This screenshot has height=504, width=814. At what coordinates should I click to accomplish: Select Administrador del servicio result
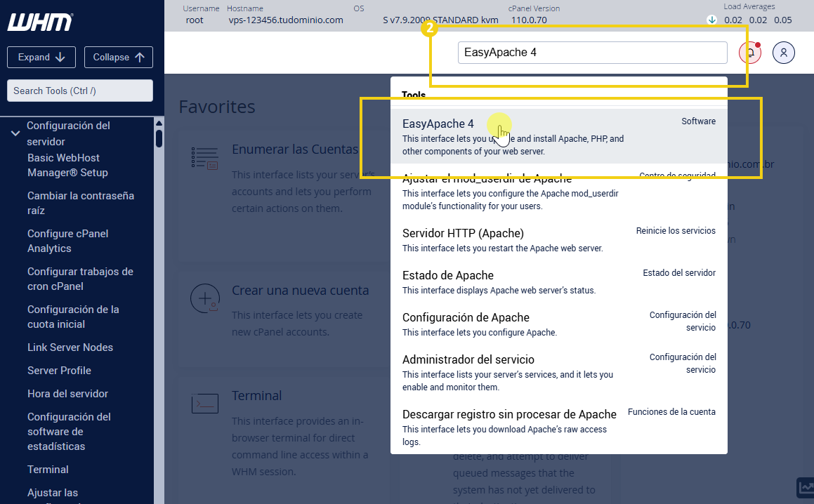pyautogui.click(x=558, y=372)
